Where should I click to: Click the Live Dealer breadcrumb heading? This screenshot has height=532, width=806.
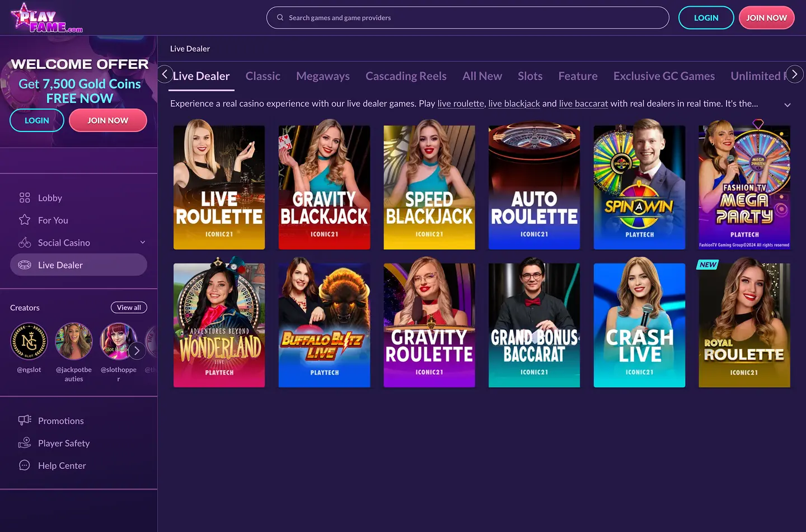click(x=190, y=49)
